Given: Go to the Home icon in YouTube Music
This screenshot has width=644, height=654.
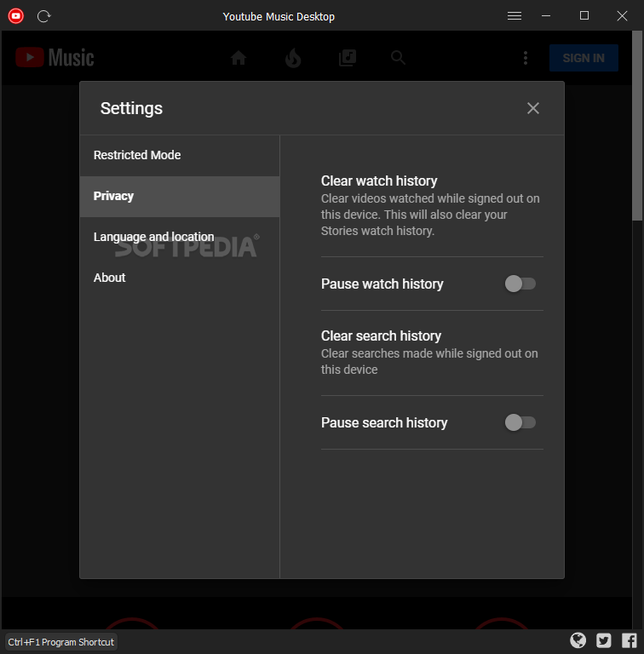Looking at the screenshot, I should coord(239,58).
